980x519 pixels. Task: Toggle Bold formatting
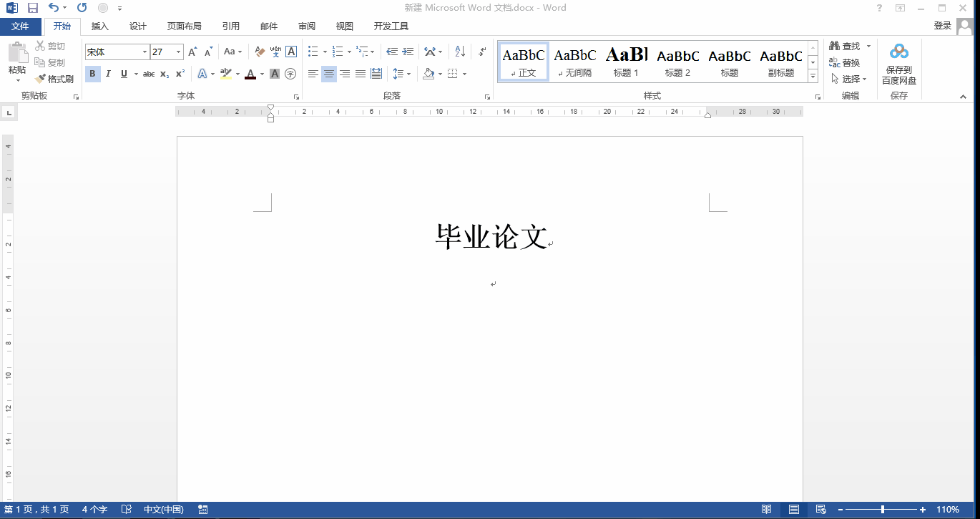(92, 74)
